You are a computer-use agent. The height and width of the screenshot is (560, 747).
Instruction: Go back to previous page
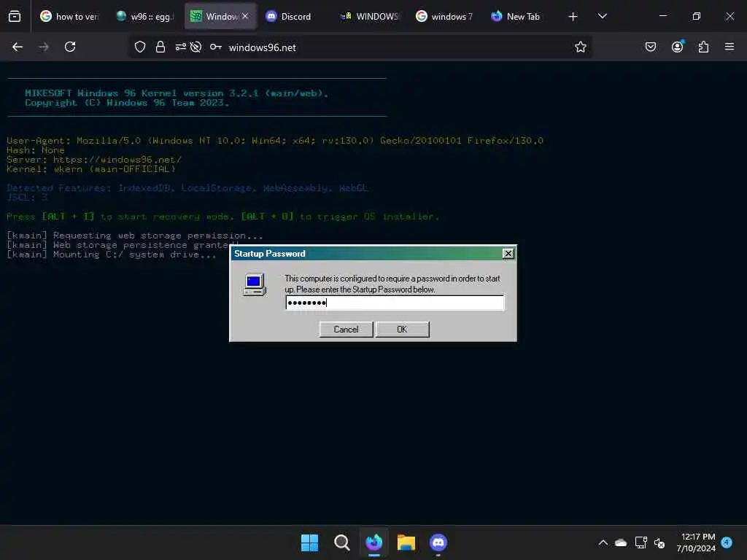point(18,47)
